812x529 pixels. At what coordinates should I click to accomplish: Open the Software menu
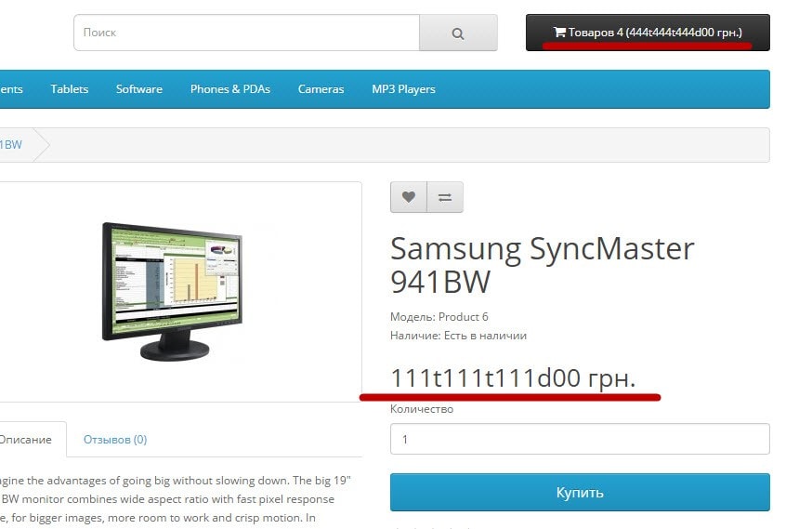tap(139, 89)
